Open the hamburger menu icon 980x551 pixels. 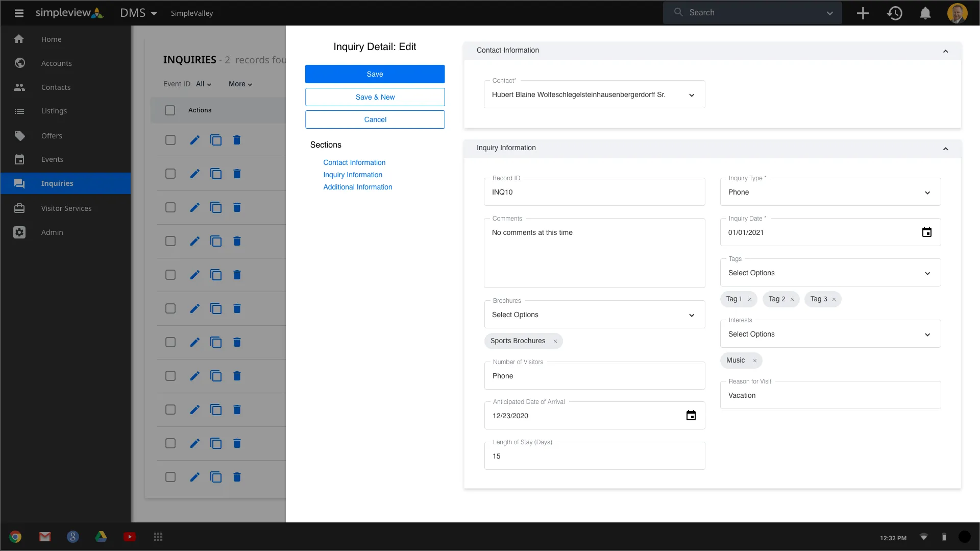pyautogui.click(x=19, y=13)
